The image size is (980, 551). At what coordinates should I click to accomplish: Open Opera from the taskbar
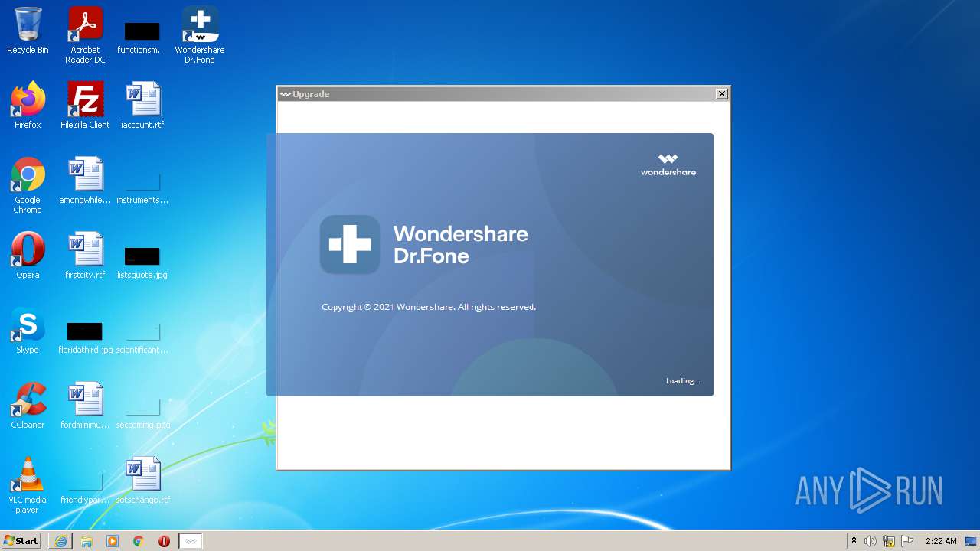point(164,541)
